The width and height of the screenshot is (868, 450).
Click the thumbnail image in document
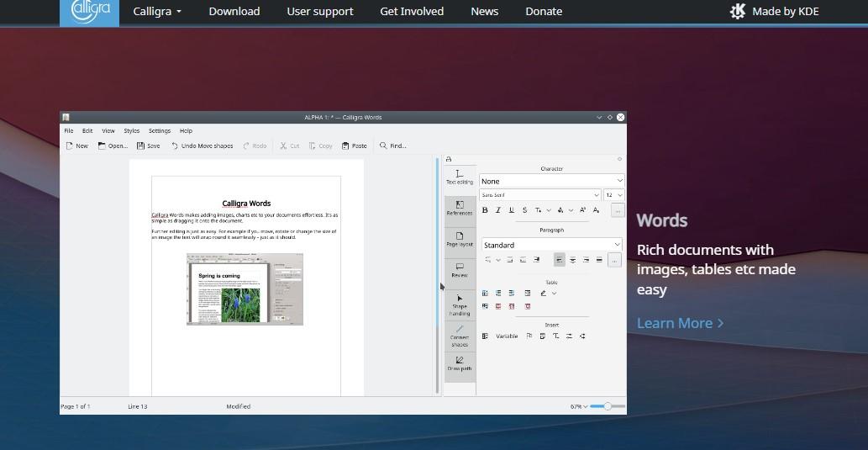[245, 289]
